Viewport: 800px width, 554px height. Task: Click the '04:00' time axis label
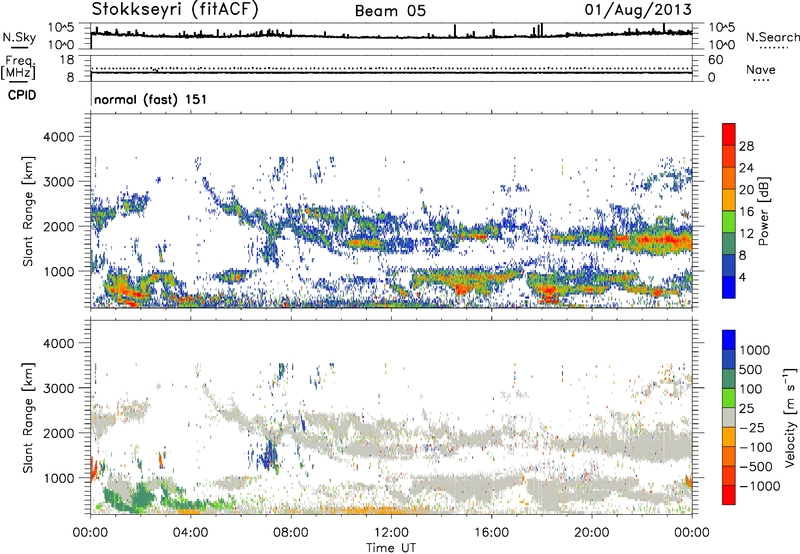(x=190, y=533)
